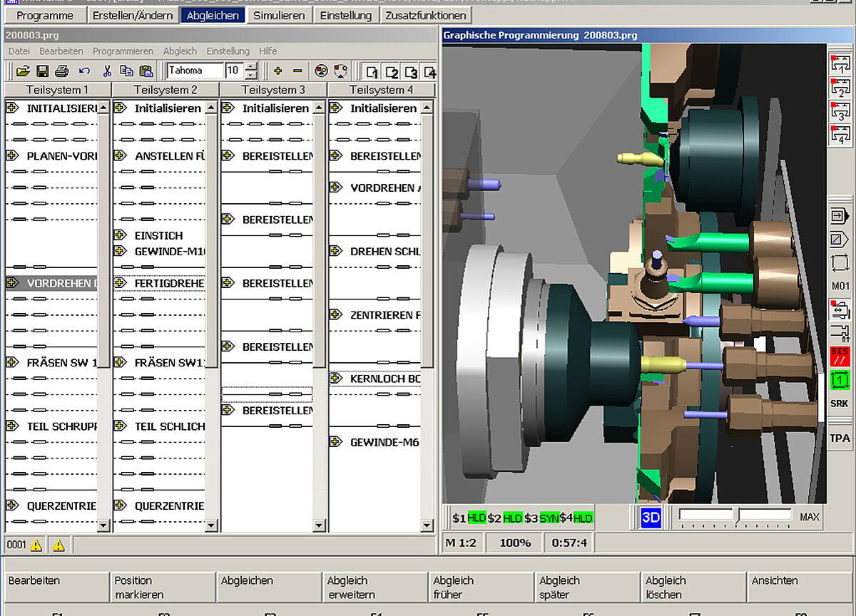The height and width of the screenshot is (616, 856).
Task: Click the open file folder icon
Action: (23, 71)
